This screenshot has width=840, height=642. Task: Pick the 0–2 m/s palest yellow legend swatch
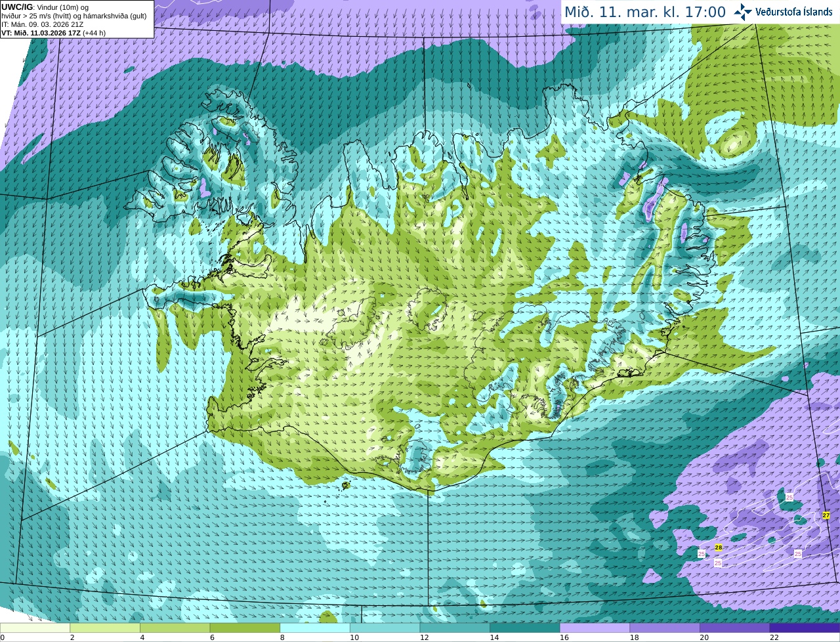point(35,628)
